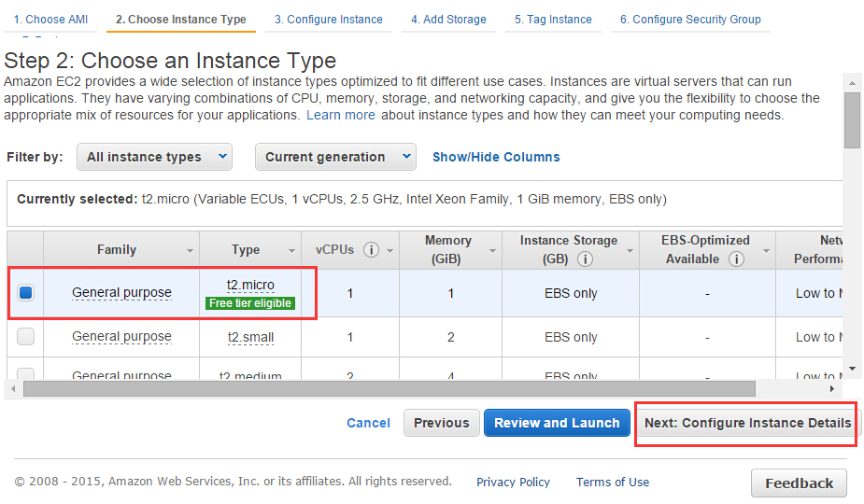Open Instance Storage info icon
864x504 pixels.
[585, 259]
